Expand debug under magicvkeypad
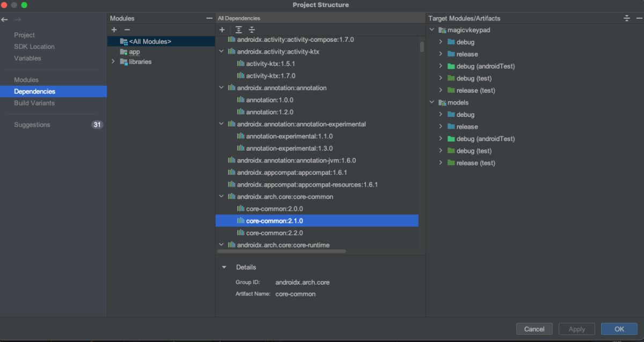The image size is (644, 342). [x=441, y=42]
